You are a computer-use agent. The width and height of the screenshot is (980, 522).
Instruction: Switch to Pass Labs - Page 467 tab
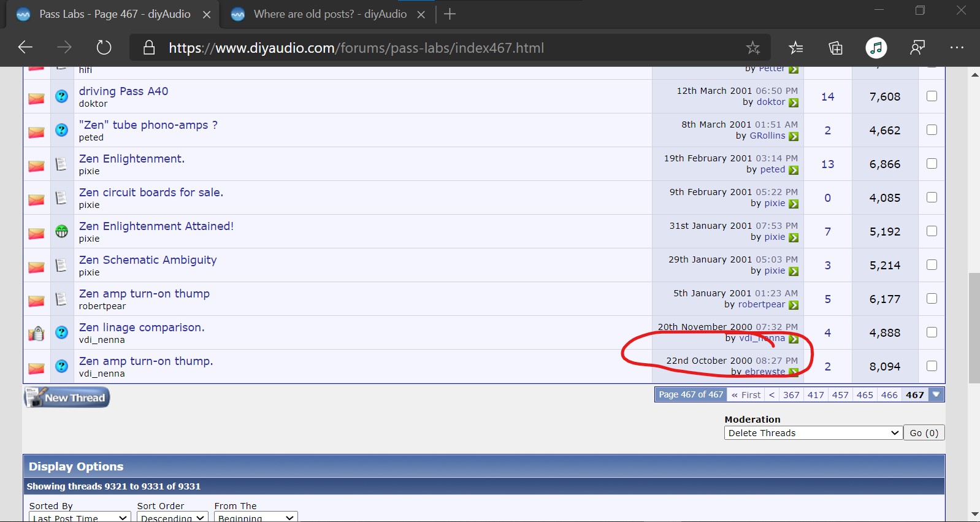[x=115, y=14]
